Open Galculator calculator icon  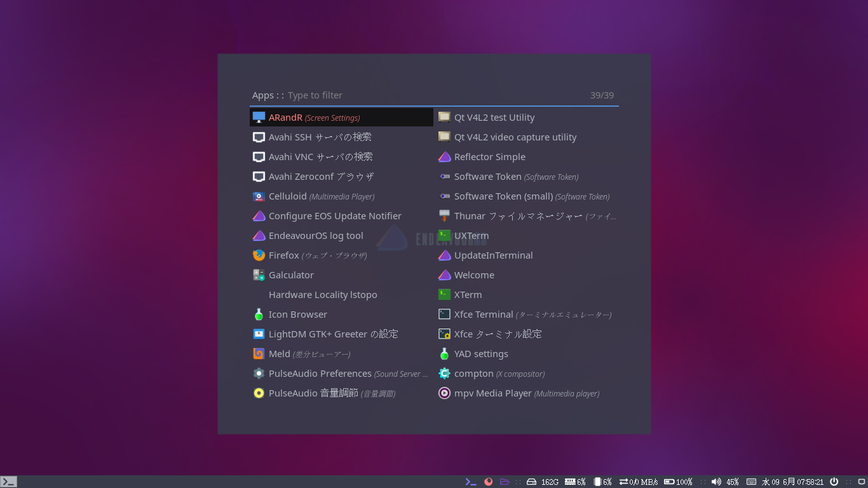point(259,275)
